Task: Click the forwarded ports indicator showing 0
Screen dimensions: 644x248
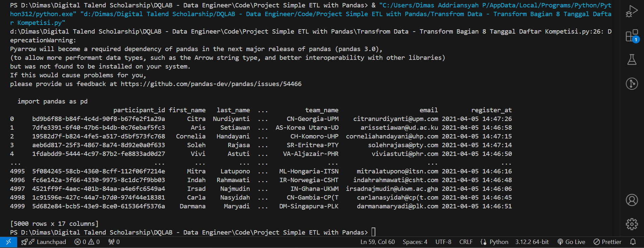Action: pyautogui.click(x=114, y=242)
